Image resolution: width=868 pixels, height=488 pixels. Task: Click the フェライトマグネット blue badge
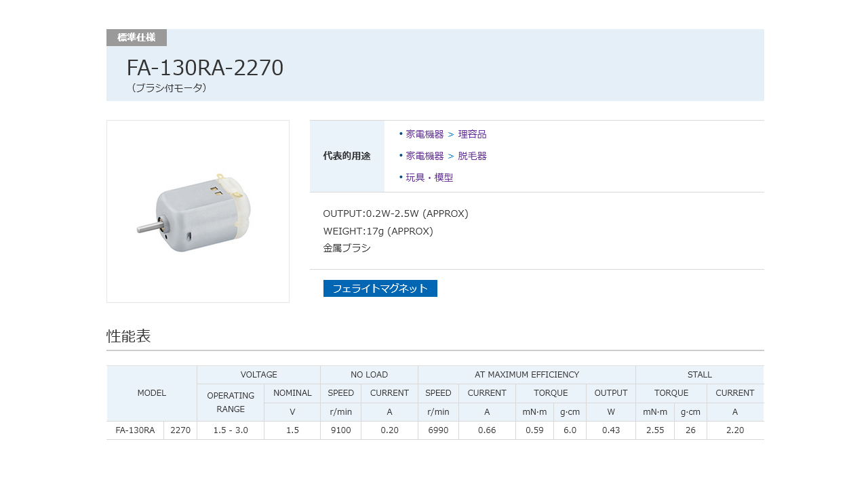tap(380, 289)
